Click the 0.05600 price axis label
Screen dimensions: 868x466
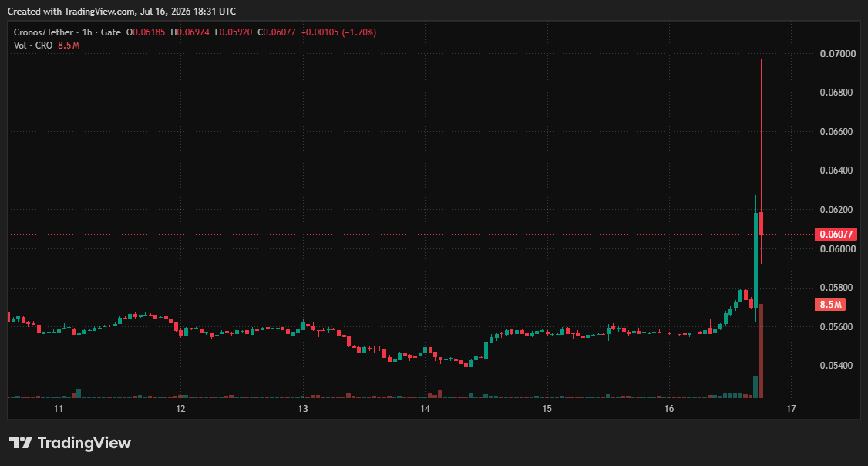point(836,327)
